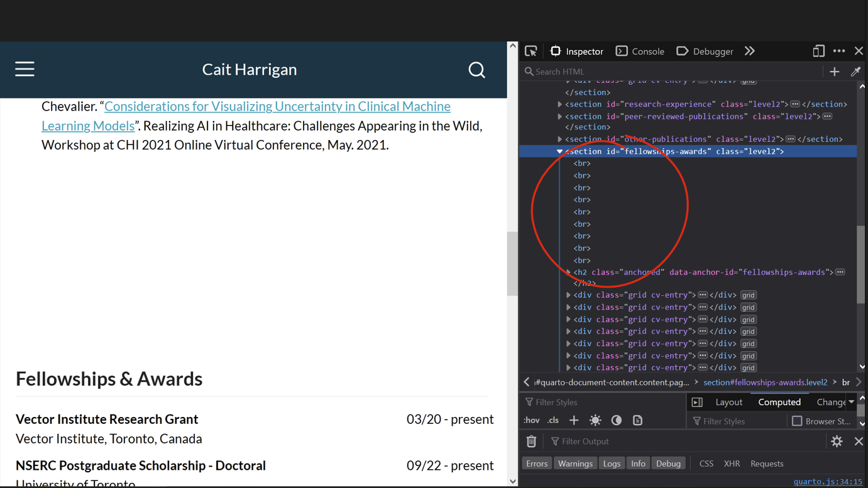The width and height of the screenshot is (868, 488).
Task: Toggle the Info console filter
Action: [x=638, y=464]
